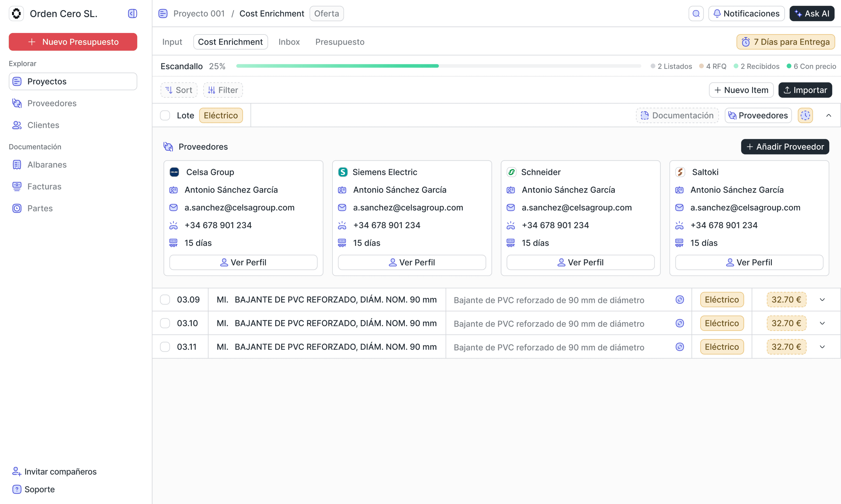Click the search icon in header

(x=696, y=14)
